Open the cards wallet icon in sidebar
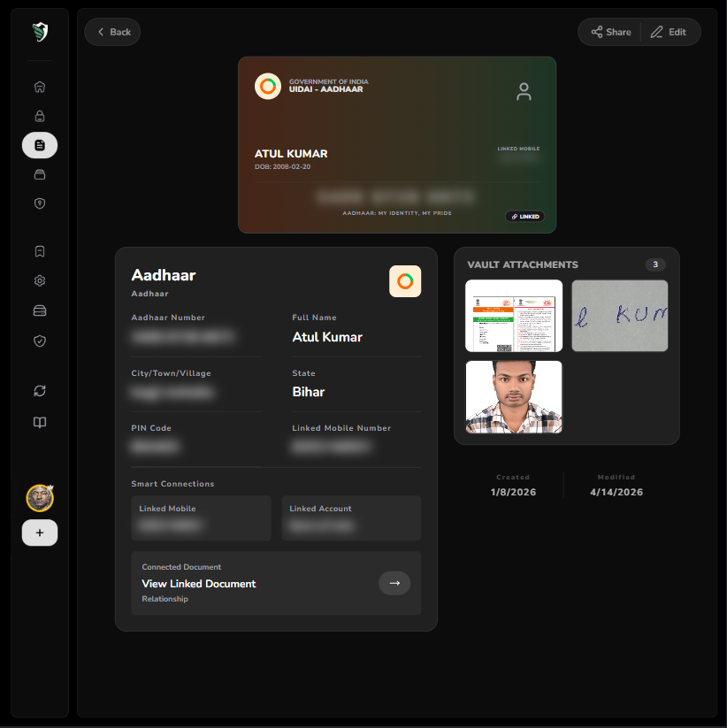 [x=40, y=174]
